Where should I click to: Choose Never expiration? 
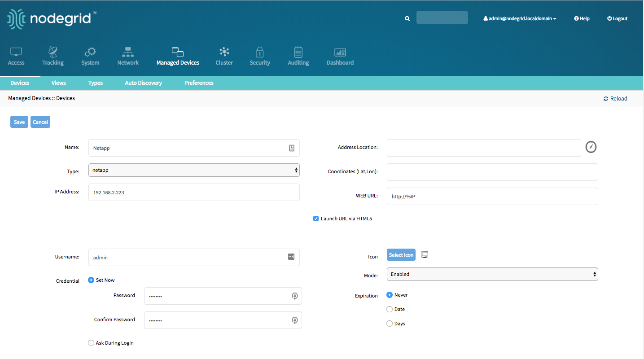tap(390, 295)
